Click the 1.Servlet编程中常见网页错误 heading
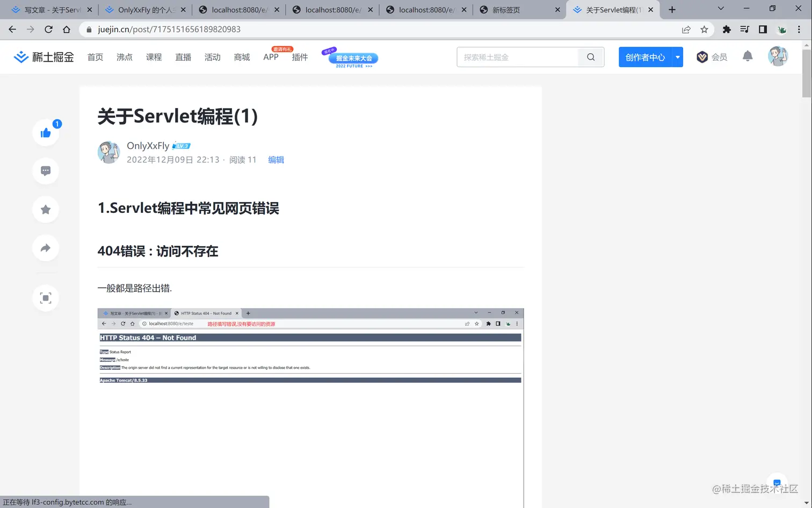The width and height of the screenshot is (812, 508). point(189,208)
